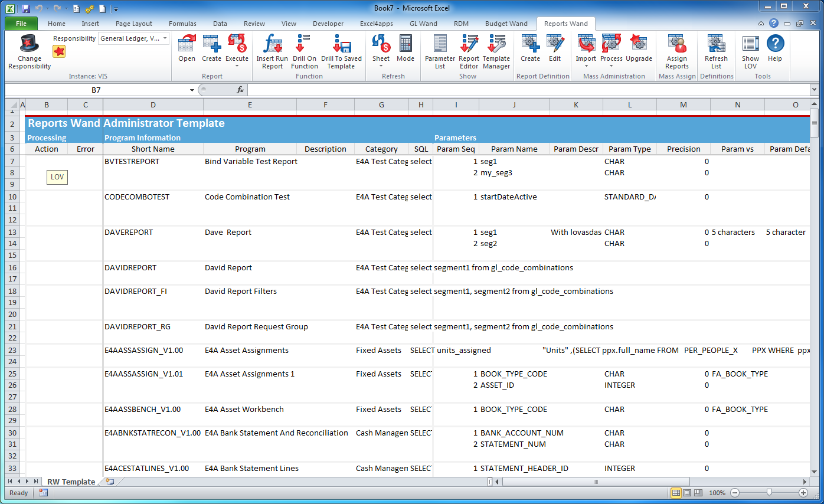Open the File tab
Screen dimensions: 824x504
click(21, 24)
